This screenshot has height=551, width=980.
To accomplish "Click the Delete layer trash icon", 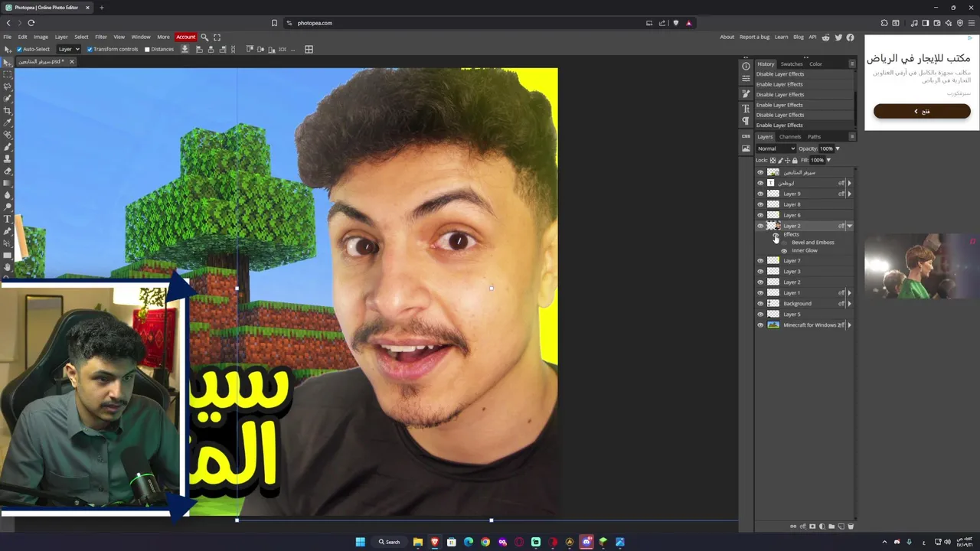I will (x=851, y=527).
